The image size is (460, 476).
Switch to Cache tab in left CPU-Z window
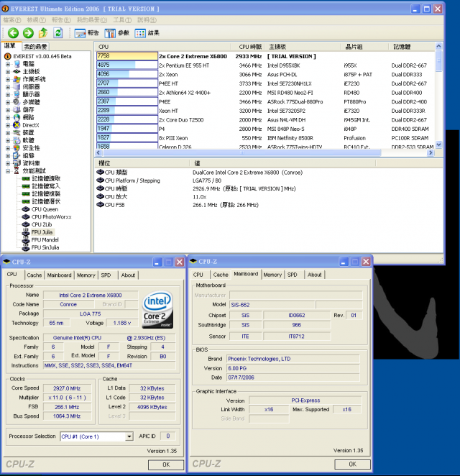click(x=34, y=275)
